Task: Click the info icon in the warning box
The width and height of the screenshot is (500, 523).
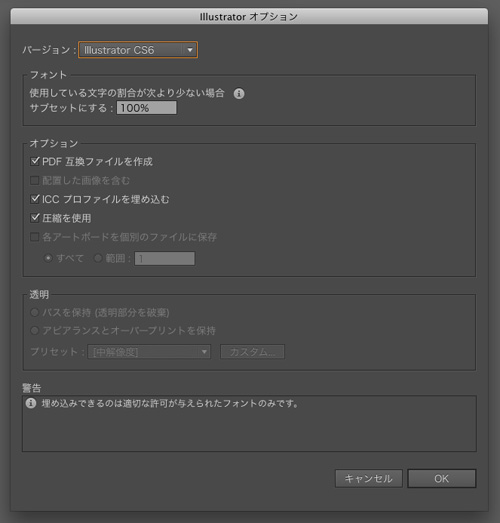Action: [31, 403]
